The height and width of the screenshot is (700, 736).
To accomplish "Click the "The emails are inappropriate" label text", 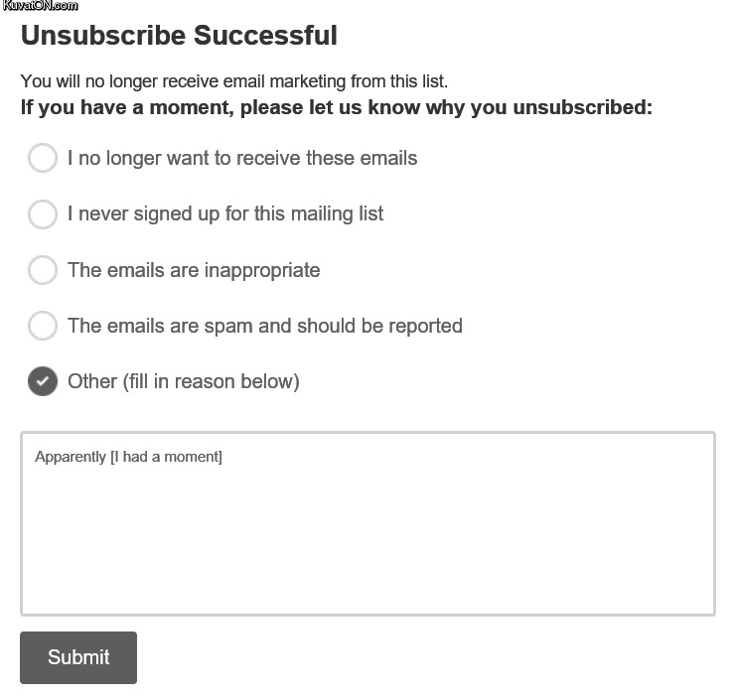I will [x=194, y=270].
